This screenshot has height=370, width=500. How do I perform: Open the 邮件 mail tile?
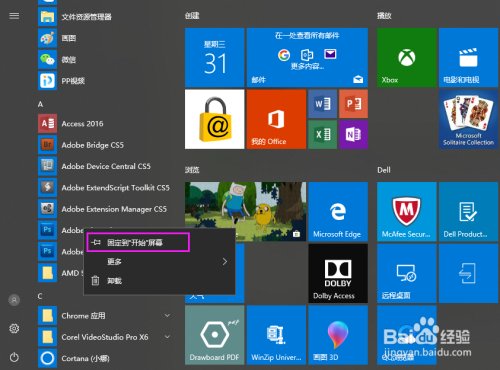[x=307, y=58]
